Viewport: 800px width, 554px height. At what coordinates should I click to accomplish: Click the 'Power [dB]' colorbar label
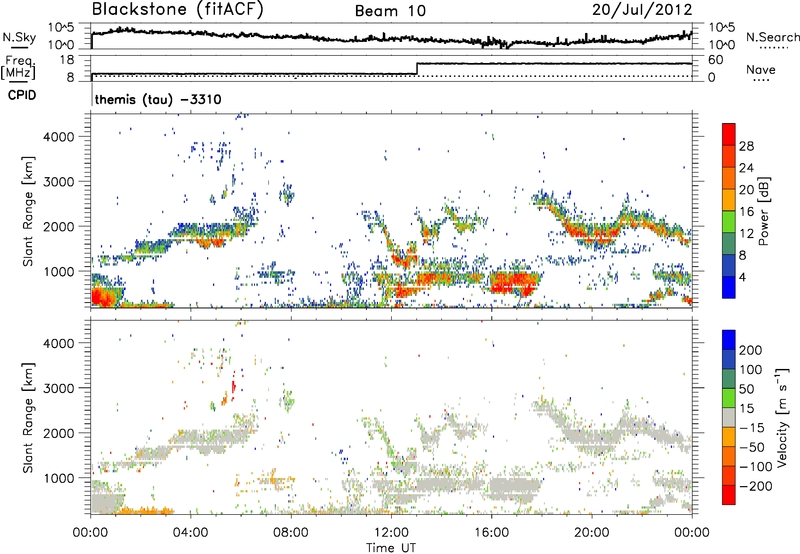[763, 211]
